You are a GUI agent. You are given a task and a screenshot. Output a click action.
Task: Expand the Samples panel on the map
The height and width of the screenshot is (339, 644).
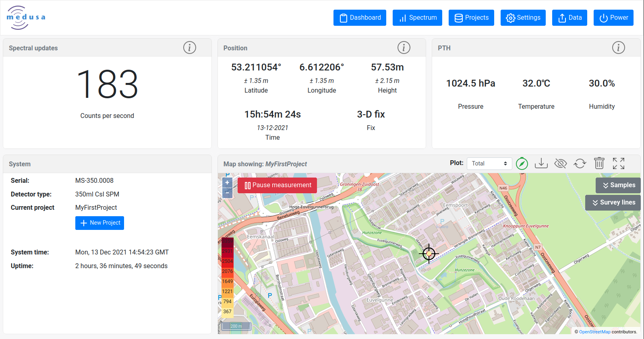tap(618, 185)
